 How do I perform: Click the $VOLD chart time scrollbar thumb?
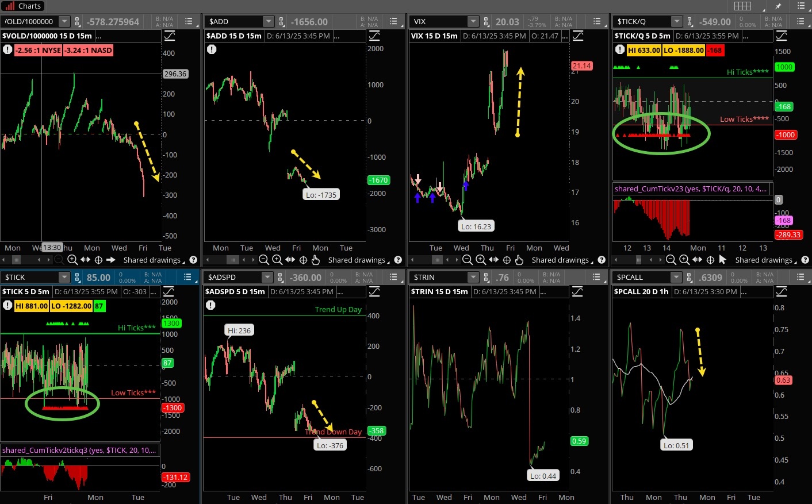(16, 260)
